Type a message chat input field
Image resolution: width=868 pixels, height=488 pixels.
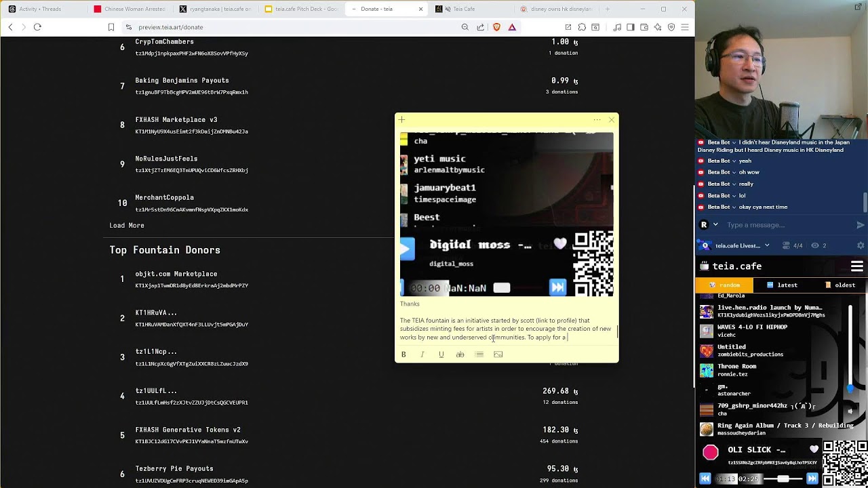point(788,225)
